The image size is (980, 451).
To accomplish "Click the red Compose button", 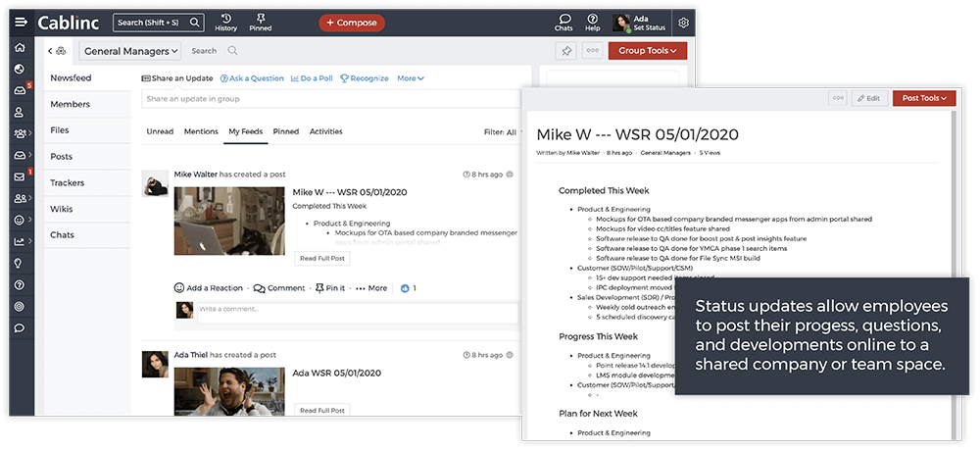I will (352, 23).
